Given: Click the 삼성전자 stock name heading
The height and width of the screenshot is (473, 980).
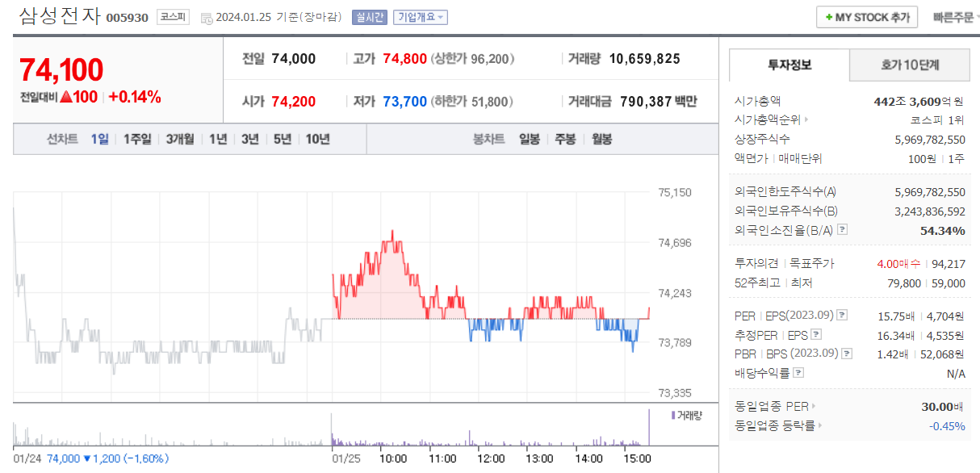Looking at the screenshot, I should pos(60,16).
